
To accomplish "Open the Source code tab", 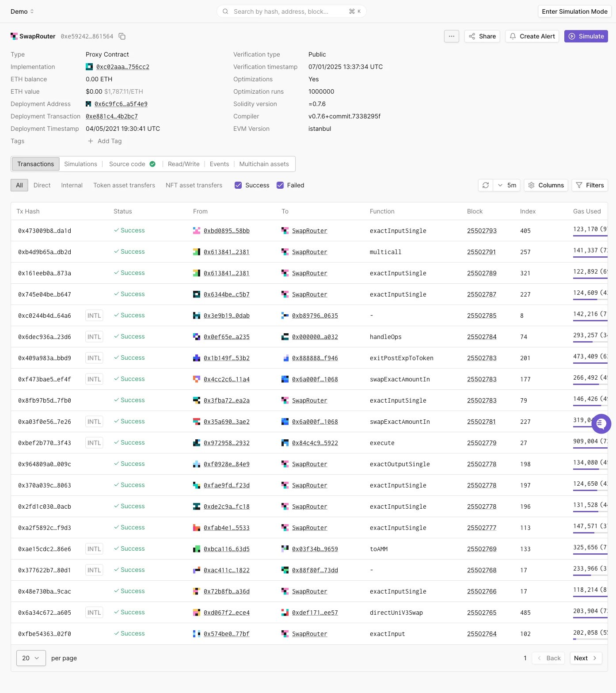I will click(132, 164).
